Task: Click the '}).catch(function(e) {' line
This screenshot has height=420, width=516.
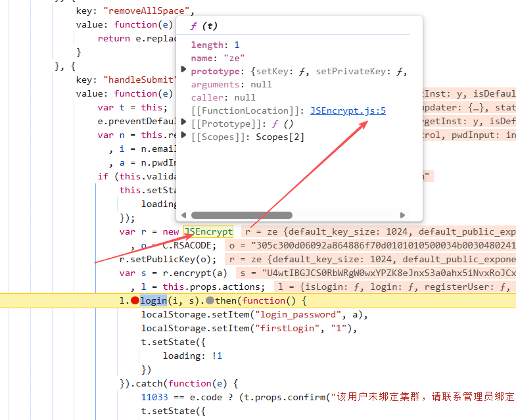Action: (179, 384)
